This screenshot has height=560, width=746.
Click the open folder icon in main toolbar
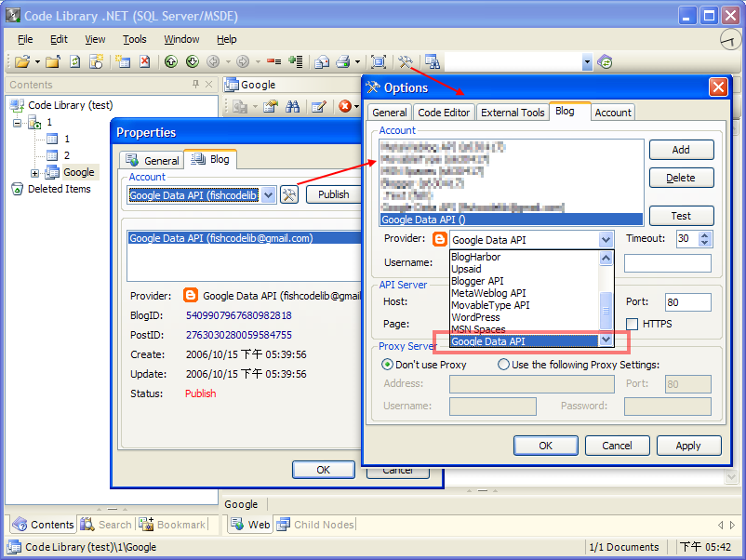click(22, 61)
